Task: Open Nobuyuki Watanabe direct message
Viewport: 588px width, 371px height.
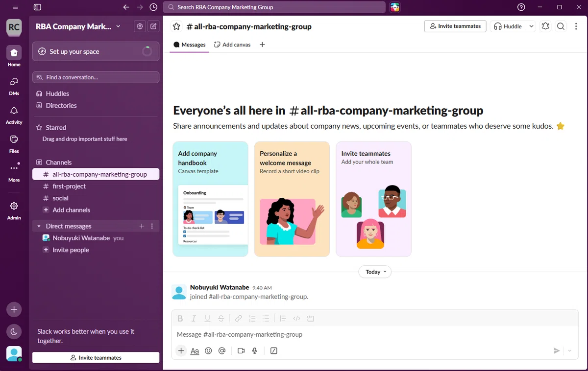Action: (x=96, y=238)
